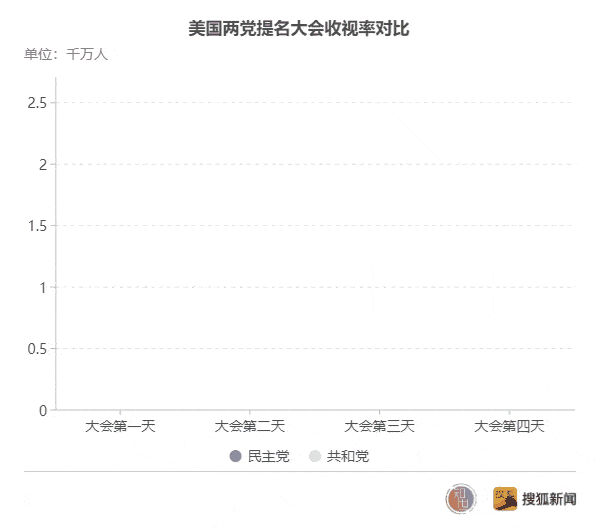Toggle the 共和党 series legend label
Viewport: 600px width, 529px height.
pyautogui.click(x=348, y=456)
